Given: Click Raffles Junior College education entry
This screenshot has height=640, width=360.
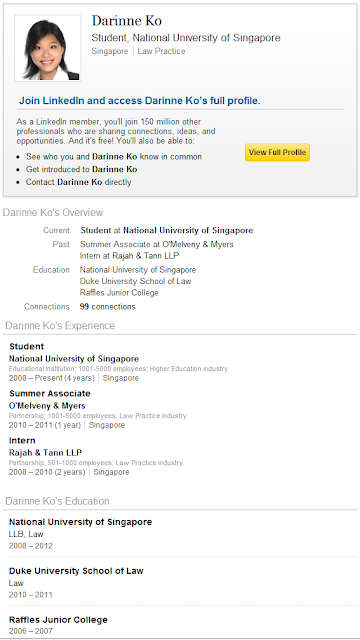Looking at the screenshot, I should tap(58, 620).
